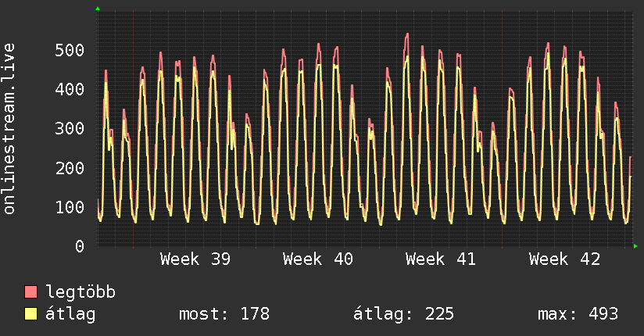Click the 300 y-axis label
The width and height of the screenshot is (644, 336).
tap(70, 129)
